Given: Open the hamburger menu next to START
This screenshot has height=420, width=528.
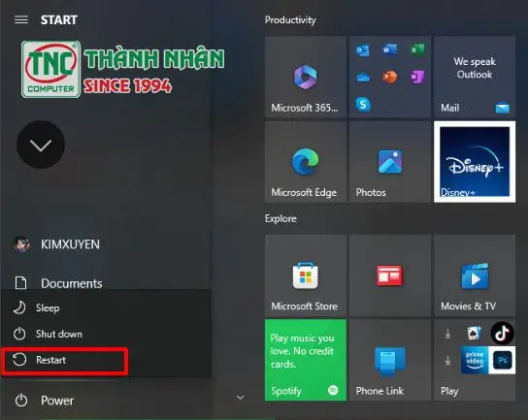Looking at the screenshot, I should [21, 19].
